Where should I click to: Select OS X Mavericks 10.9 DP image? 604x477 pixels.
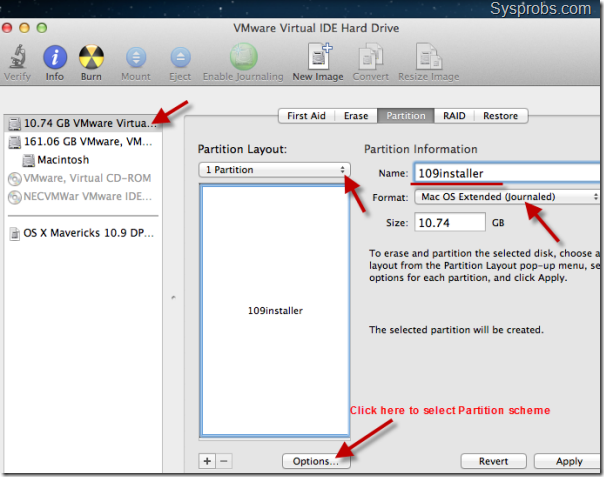coord(83,233)
